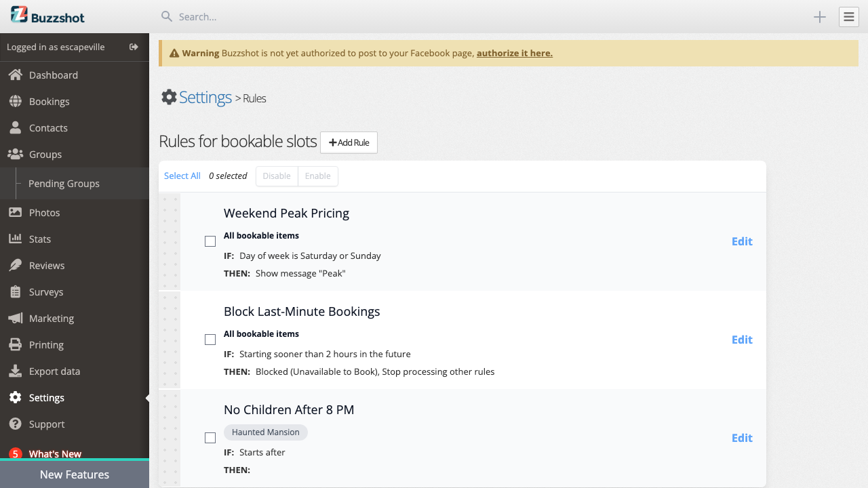This screenshot has height=488, width=868.
Task: Open the hamburger menu top right
Action: [848, 16]
